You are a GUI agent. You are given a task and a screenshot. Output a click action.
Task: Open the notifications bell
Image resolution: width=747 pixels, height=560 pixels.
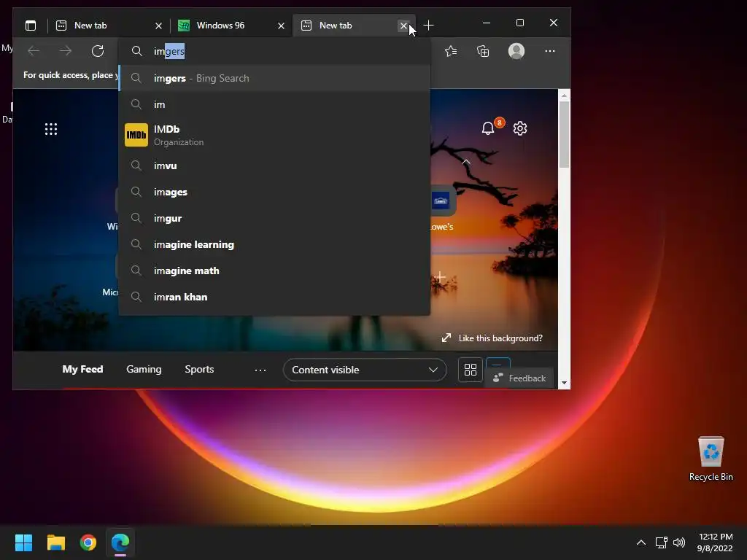point(488,128)
